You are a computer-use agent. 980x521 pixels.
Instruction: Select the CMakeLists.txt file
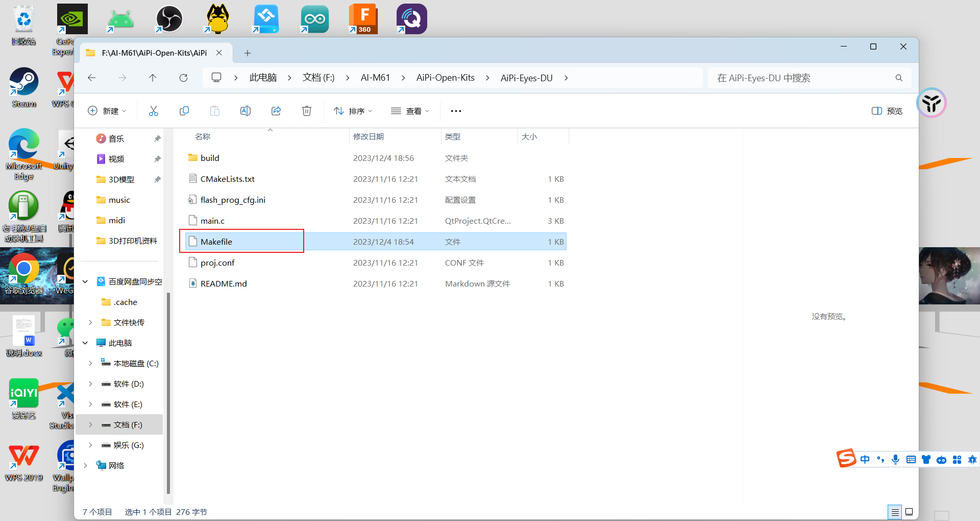click(x=375, y=179)
